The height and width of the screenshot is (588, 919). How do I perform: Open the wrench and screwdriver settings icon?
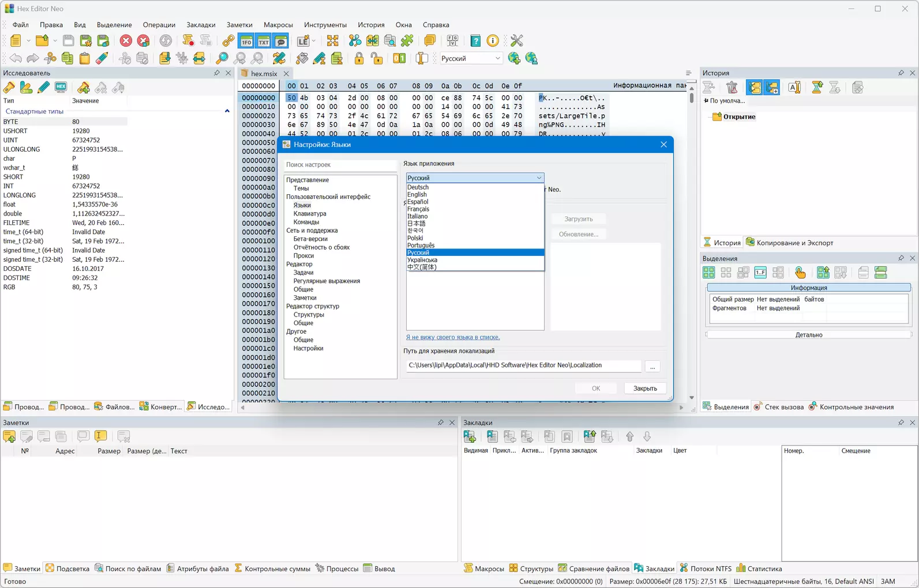tap(516, 40)
